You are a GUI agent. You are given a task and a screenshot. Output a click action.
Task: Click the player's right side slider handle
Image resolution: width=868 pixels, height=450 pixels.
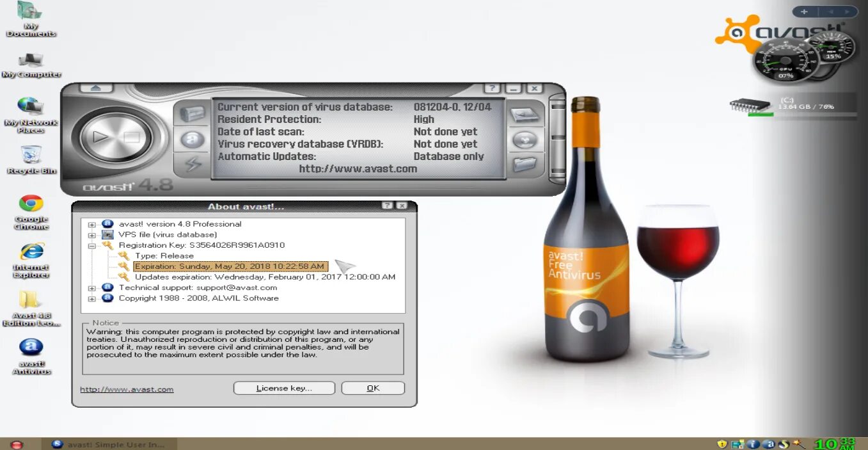pyautogui.click(x=557, y=138)
